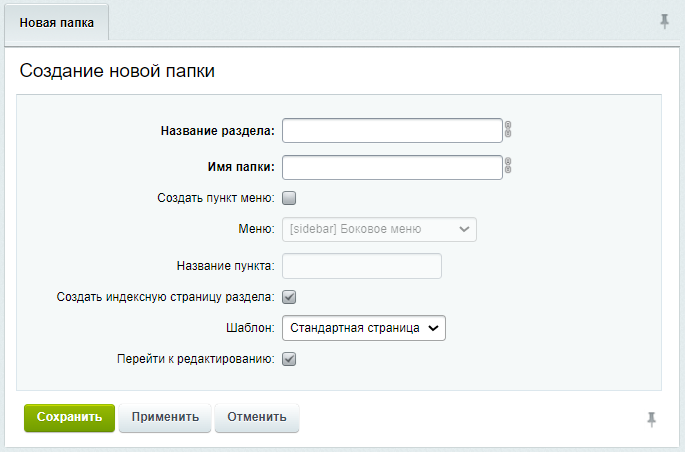Viewport: 685px width, 452px height.
Task: Expand the Шаблон dropdown with Стандартная страница
Action: click(363, 327)
